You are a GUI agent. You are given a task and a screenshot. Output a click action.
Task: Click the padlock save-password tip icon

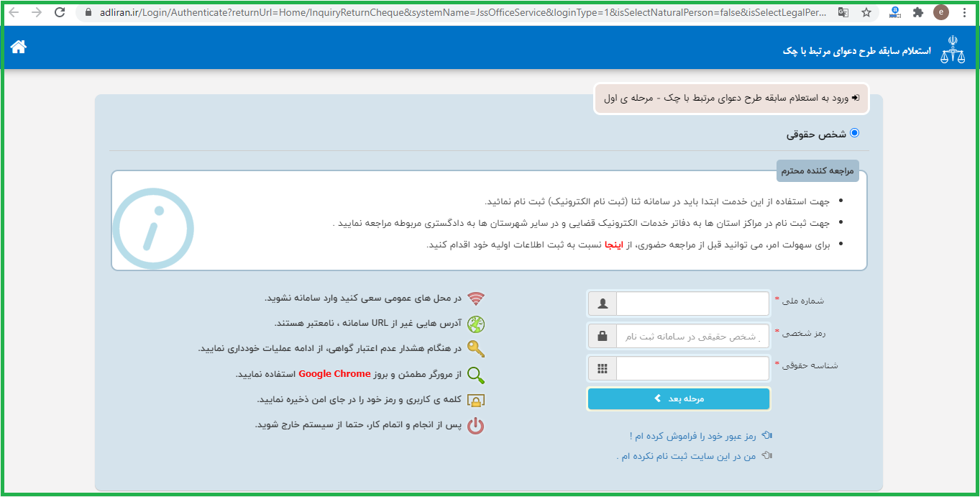(x=476, y=400)
